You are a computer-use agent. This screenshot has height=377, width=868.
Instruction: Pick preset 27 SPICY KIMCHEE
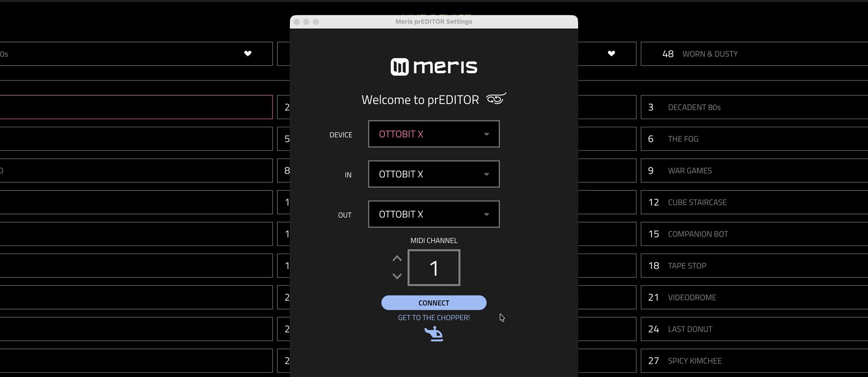[754, 361]
